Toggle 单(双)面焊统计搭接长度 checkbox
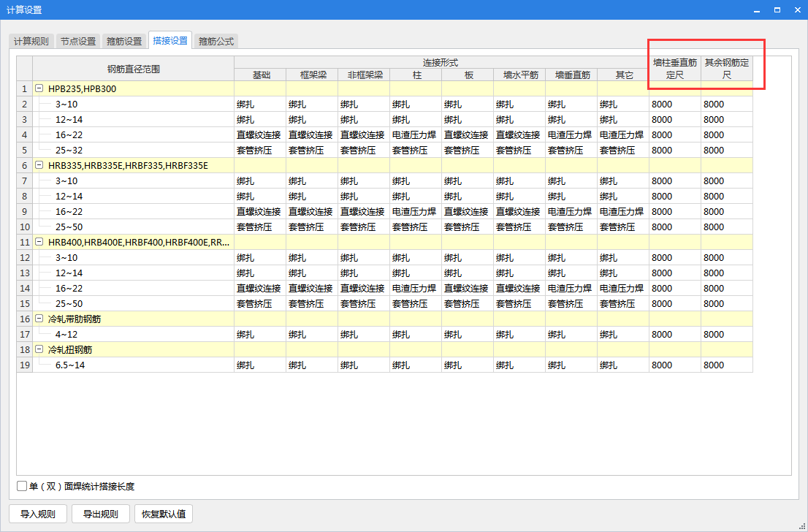 22,486
